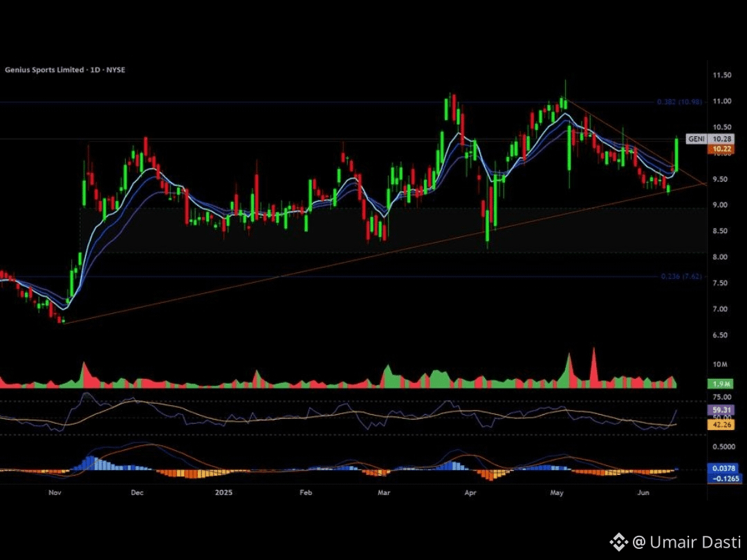Screen dimensions: 747x560
Task: Click the 10M volume axis label
Action: tap(720, 365)
